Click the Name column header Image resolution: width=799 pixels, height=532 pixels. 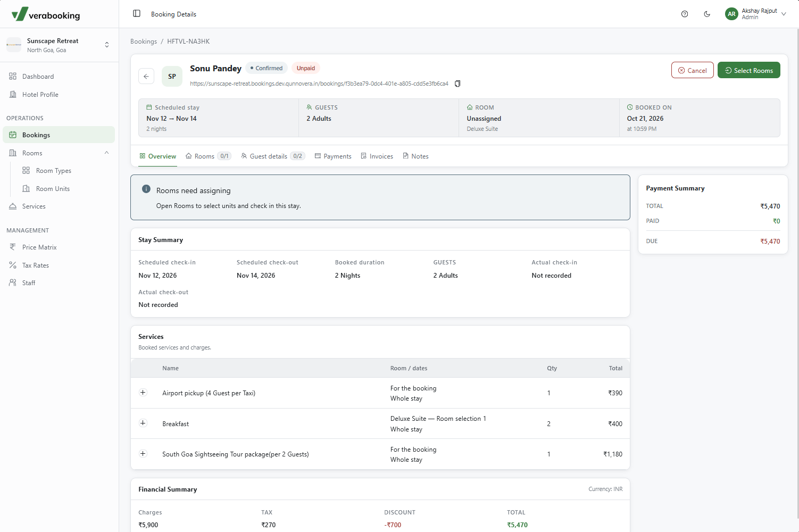point(170,368)
